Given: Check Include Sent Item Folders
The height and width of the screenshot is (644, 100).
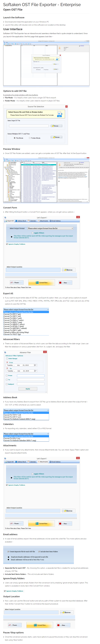Looking at the screenshot, I should click(39, 552).
